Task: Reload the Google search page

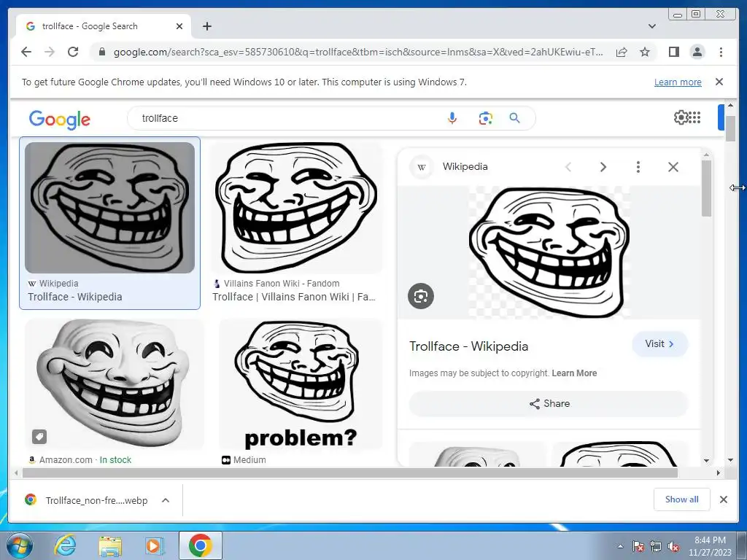Action: 73,52
